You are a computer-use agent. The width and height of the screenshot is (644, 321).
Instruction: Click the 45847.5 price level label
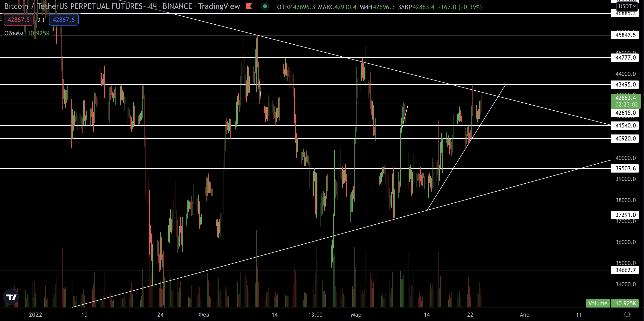click(x=625, y=35)
